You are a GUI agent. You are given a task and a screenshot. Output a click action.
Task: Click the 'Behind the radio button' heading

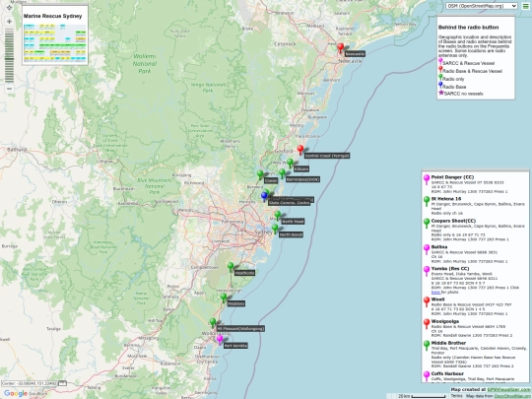[468, 28]
